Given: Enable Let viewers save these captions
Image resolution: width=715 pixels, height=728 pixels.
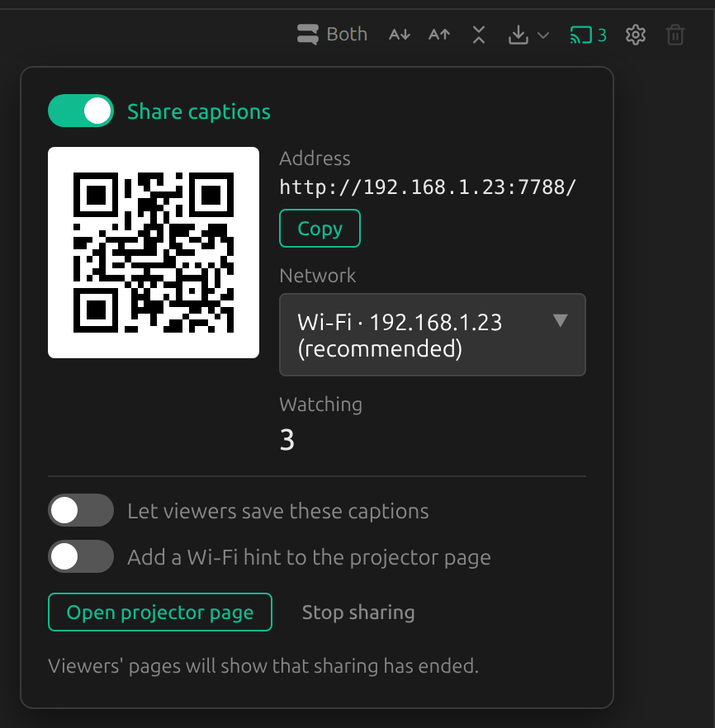Looking at the screenshot, I should coord(81,510).
